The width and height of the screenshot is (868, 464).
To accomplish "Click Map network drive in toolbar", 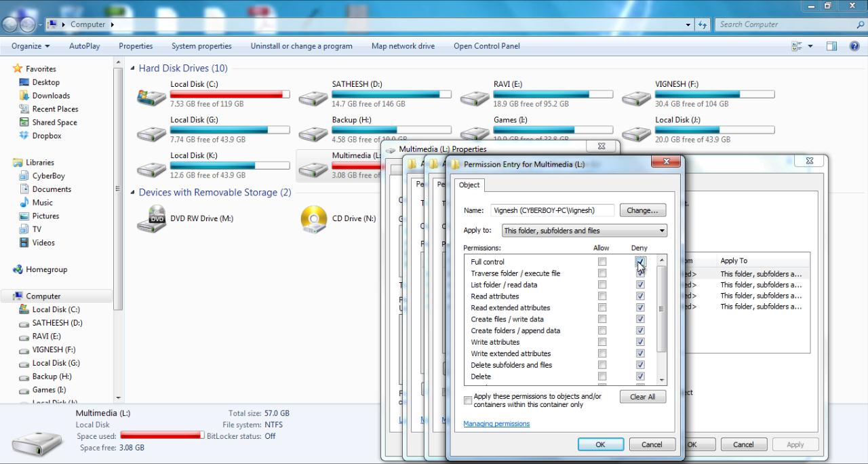I will pyautogui.click(x=403, y=46).
